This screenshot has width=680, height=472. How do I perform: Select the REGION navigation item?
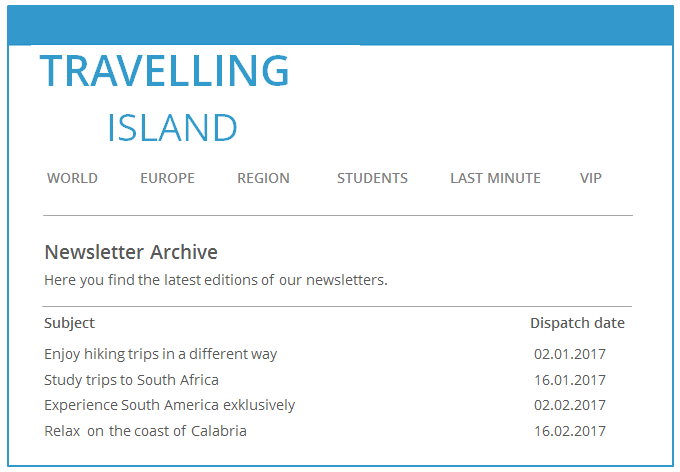263,178
